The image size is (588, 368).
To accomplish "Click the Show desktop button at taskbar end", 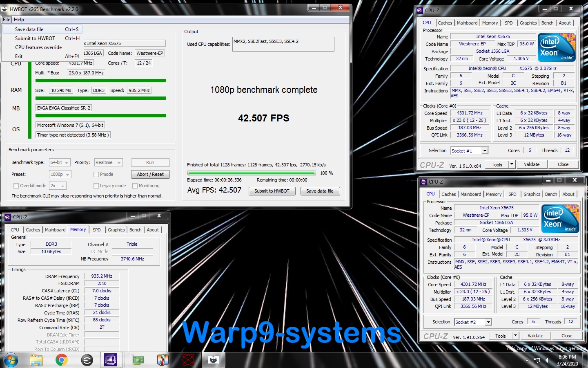I will [x=585, y=360].
